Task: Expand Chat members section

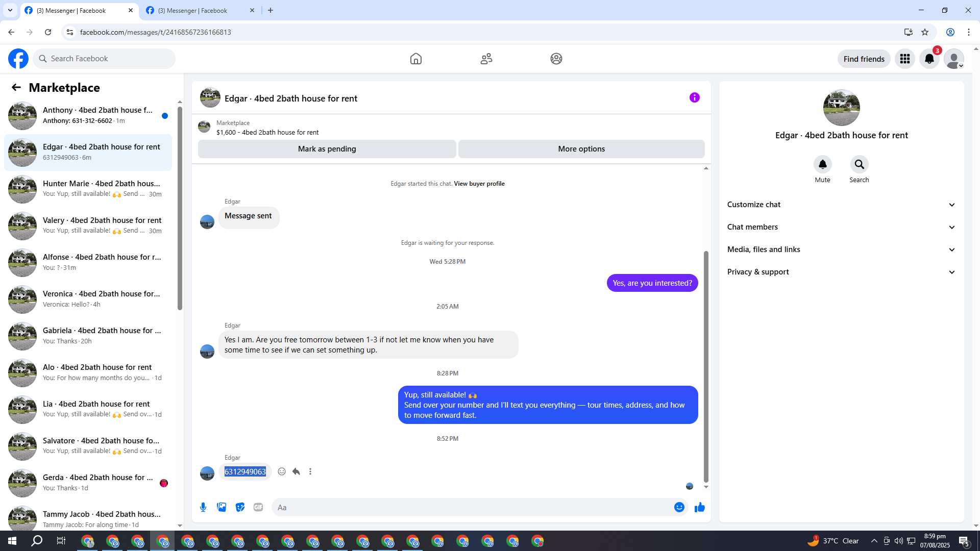Action: tap(841, 227)
